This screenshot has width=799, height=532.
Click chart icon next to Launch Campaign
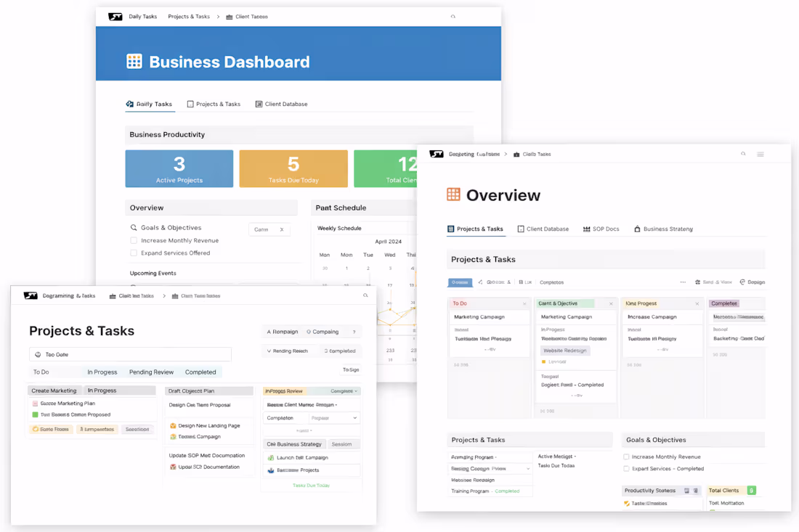[271, 458]
